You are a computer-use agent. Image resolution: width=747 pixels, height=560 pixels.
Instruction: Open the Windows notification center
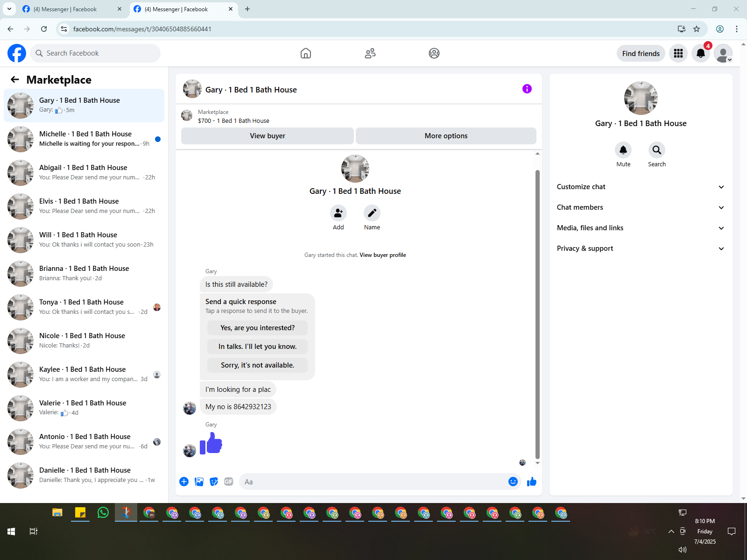732,532
